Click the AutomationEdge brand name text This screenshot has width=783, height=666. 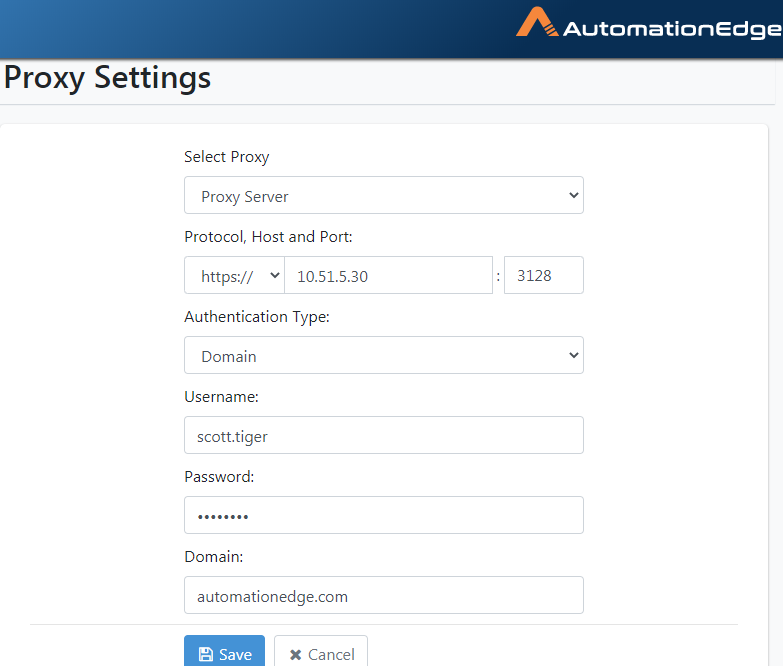point(673,29)
